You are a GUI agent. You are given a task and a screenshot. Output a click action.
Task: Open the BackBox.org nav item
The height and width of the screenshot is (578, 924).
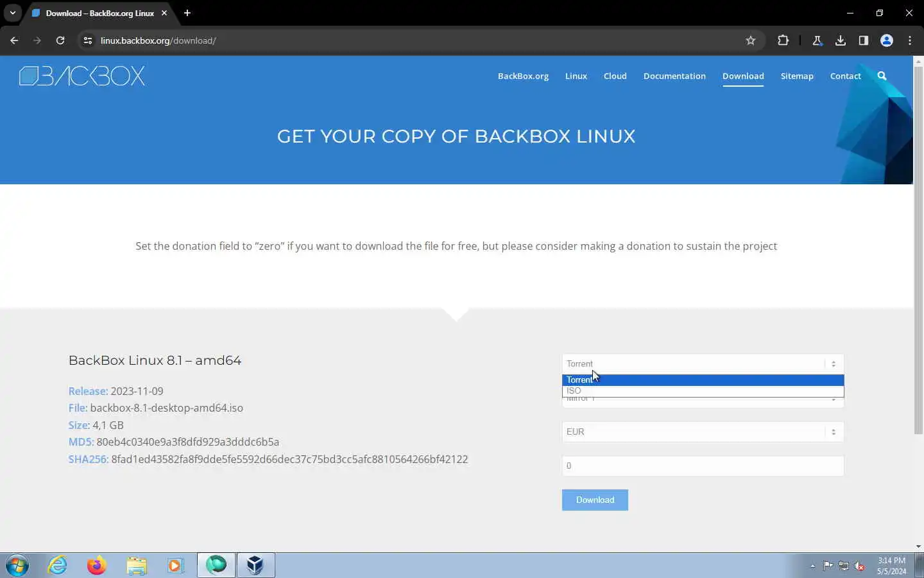(x=523, y=76)
